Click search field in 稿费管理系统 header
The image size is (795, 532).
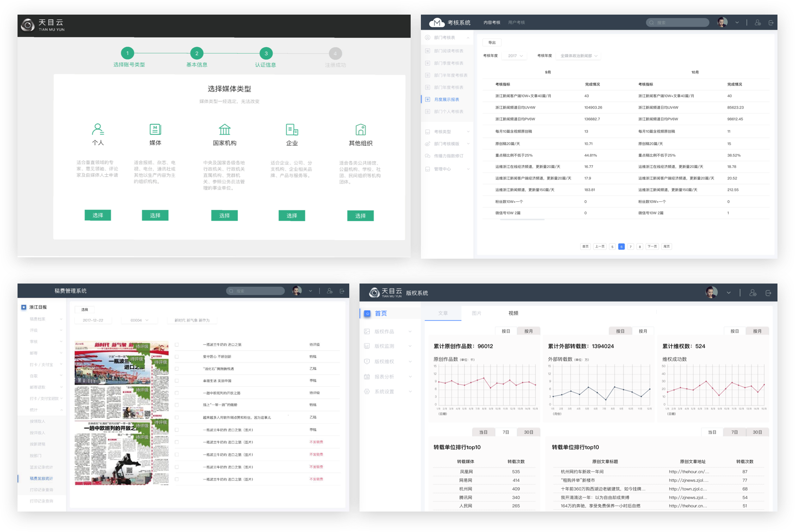pos(256,291)
